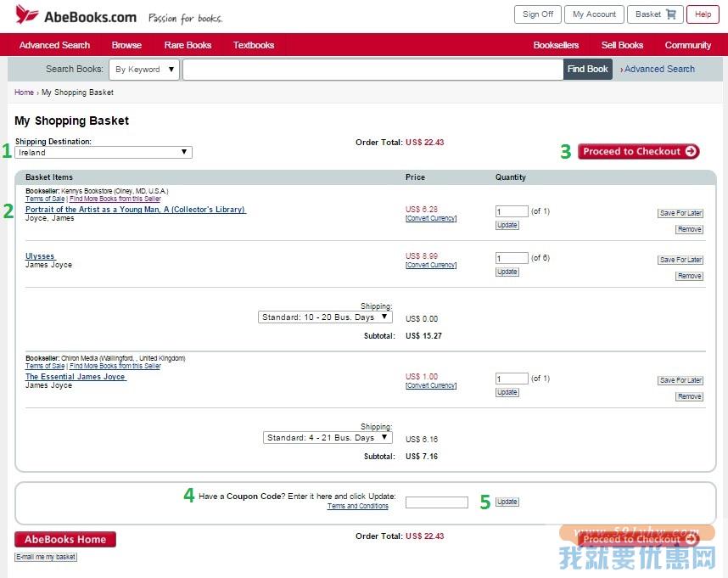The width and height of the screenshot is (728, 578).
Task: Click the Ulysses quantity field
Action: pos(512,258)
